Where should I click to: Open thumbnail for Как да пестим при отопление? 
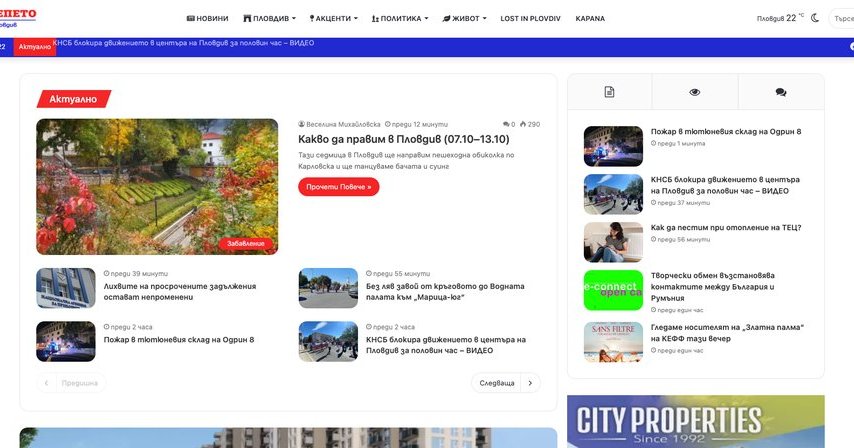click(x=613, y=242)
